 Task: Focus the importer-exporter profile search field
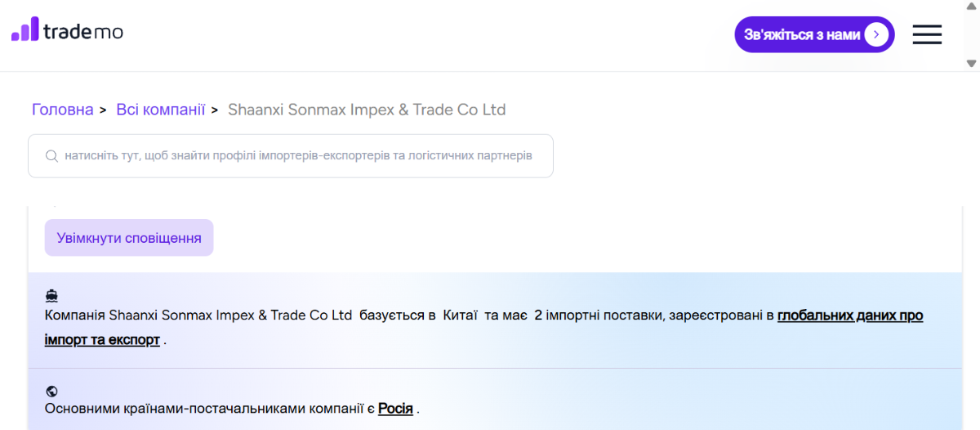[298, 155]
